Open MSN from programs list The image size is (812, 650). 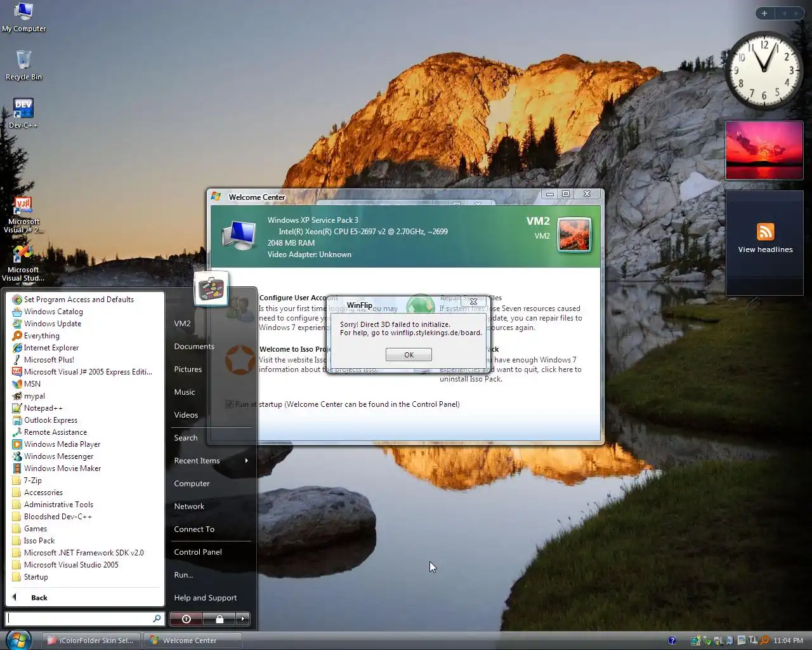pyautogui.click(x=32, y=384)
